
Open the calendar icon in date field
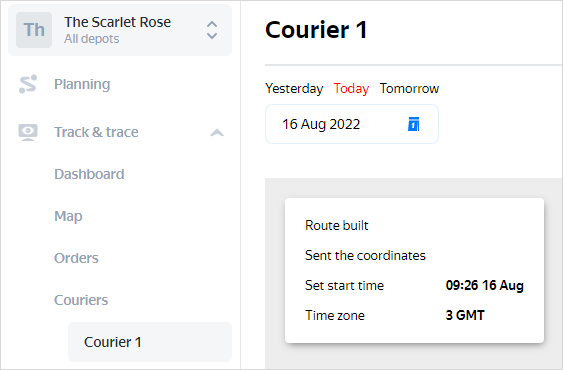pos(414,124)
